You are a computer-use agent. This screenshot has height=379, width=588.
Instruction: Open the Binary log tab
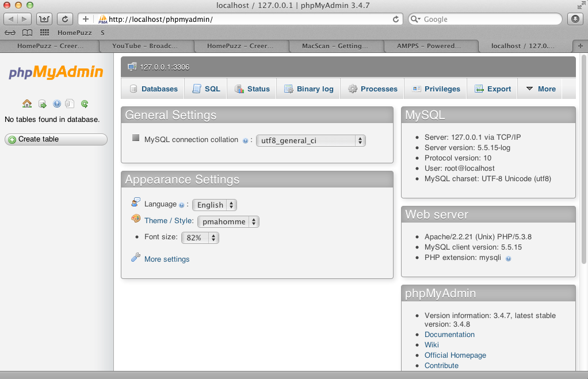point(308,89)
